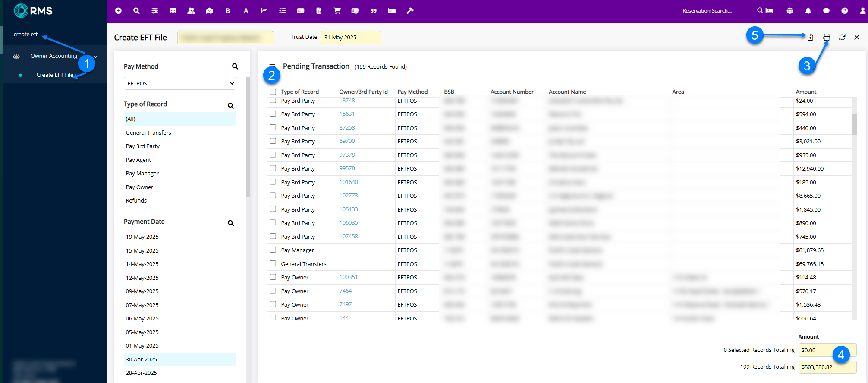The width and height of the screenshot is (868, 383).
Task: Check the General Transfers row checkbox
Action: (273, 263)
